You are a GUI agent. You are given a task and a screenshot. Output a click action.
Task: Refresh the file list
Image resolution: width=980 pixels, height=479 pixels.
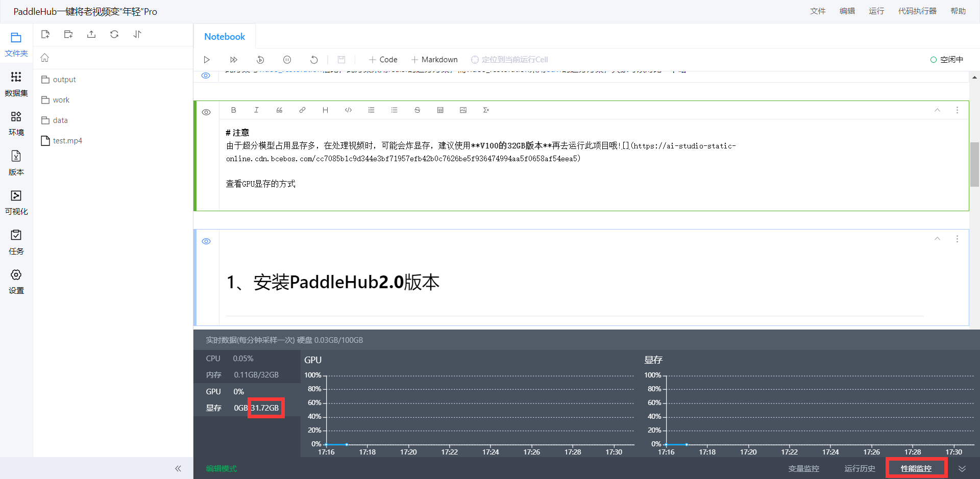pos(114,34)
